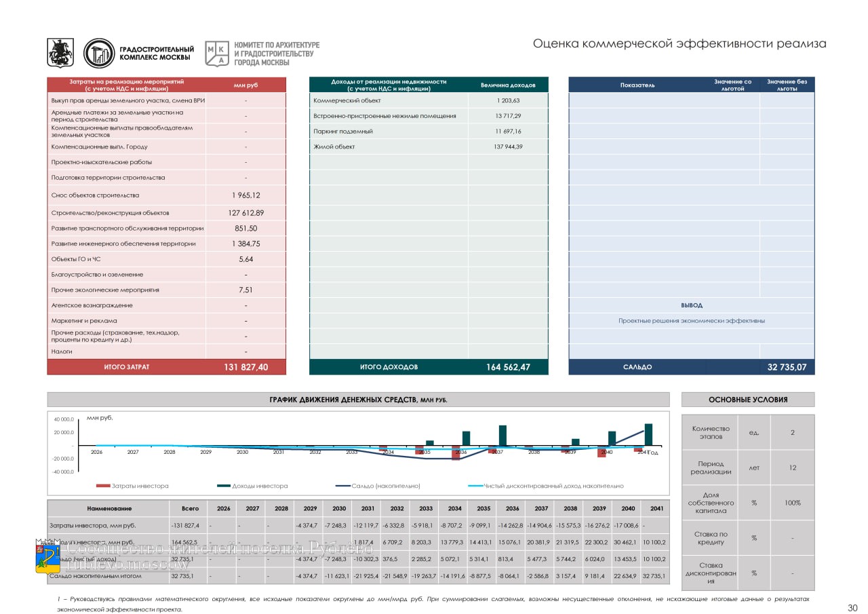The width and height of the screenshot is (868, 614).
Task: Click the МКА committee square logo
Action: 217,53
